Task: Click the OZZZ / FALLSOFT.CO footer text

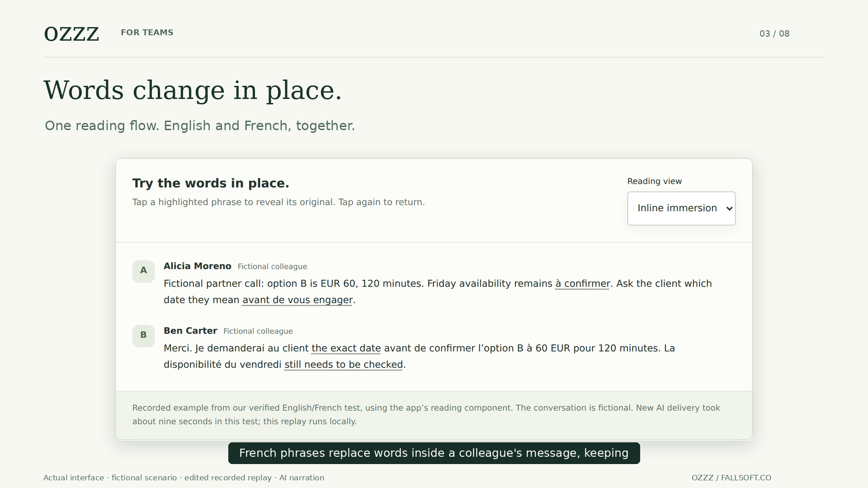Action: coord(731,478)
